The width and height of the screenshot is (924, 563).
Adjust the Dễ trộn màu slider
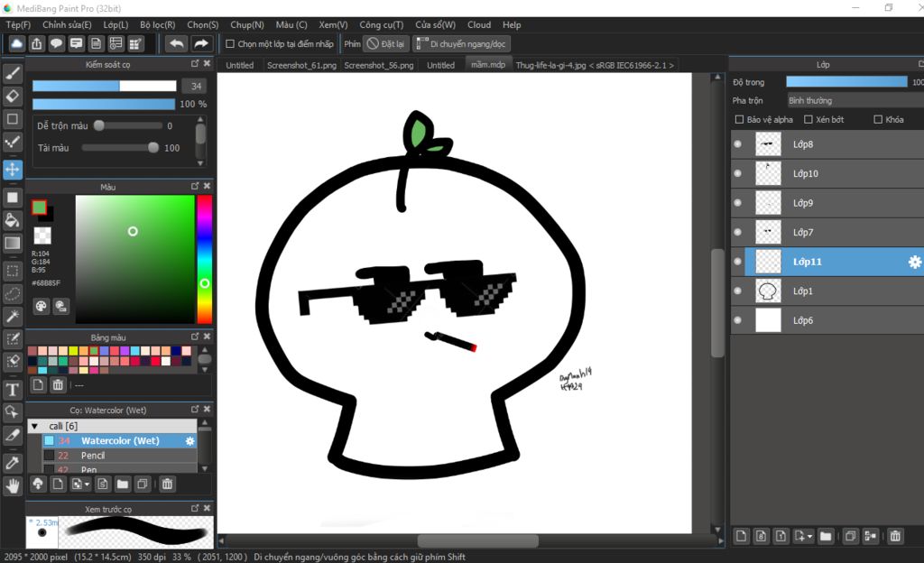pos(128,125)
